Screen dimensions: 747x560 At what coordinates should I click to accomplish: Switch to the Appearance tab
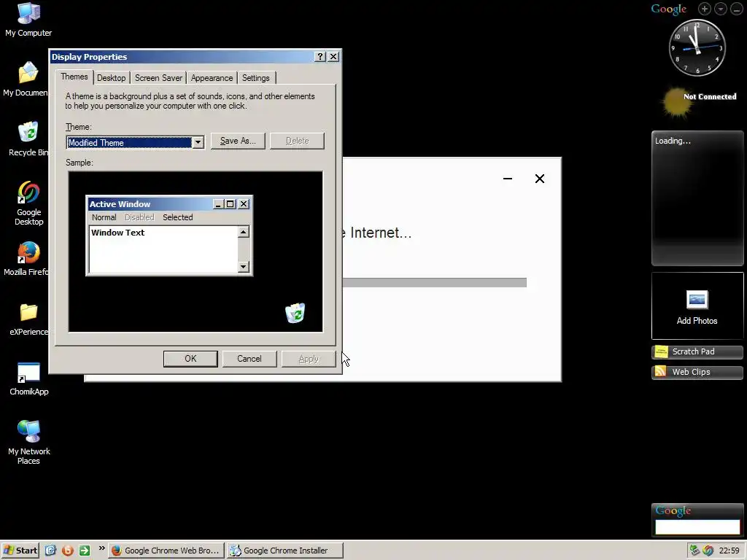point(212,78)
